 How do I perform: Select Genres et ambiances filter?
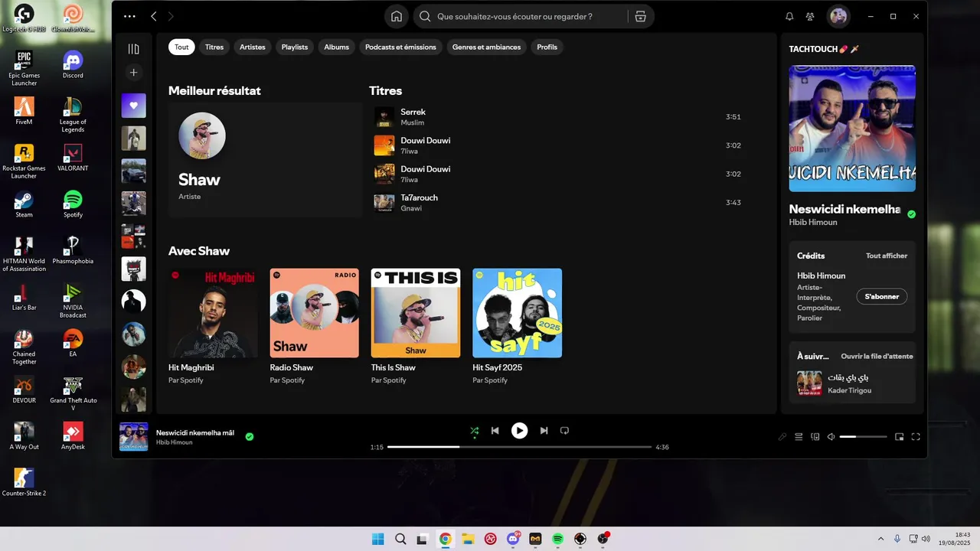pyautogui.click(x=486, y=47)
